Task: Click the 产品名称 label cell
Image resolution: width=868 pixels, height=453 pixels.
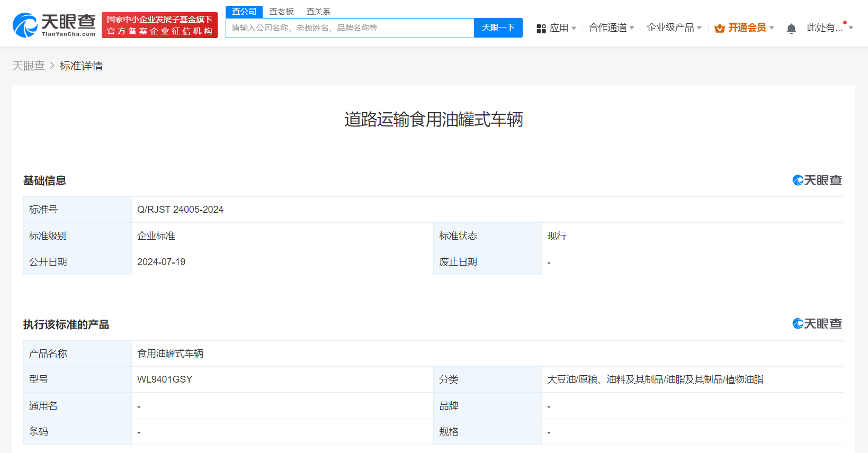Action: click(77, 354)
